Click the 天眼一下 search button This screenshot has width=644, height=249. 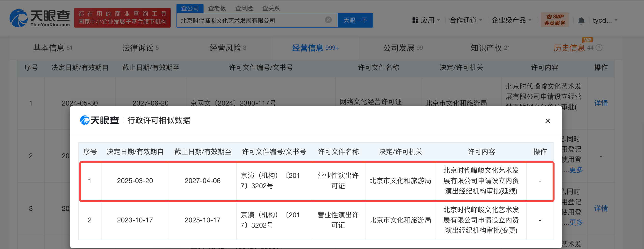pyautogui.click(x=355, y=20)
